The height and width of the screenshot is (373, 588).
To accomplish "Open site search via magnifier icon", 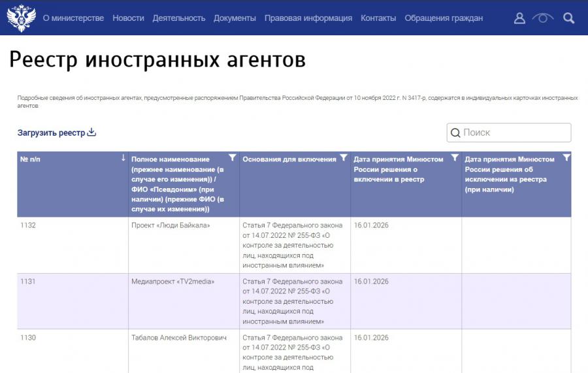I will click(569, 18).
